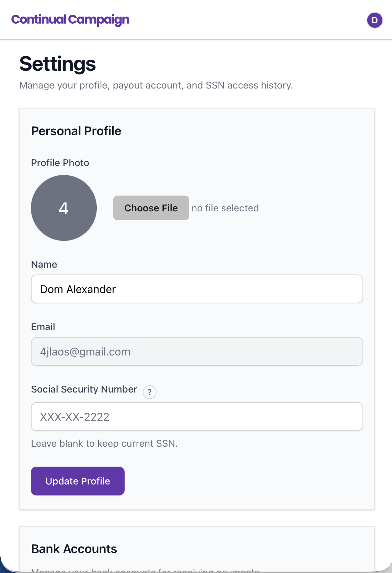
Task: Click the Email field label
Action: tap(43, 327)
